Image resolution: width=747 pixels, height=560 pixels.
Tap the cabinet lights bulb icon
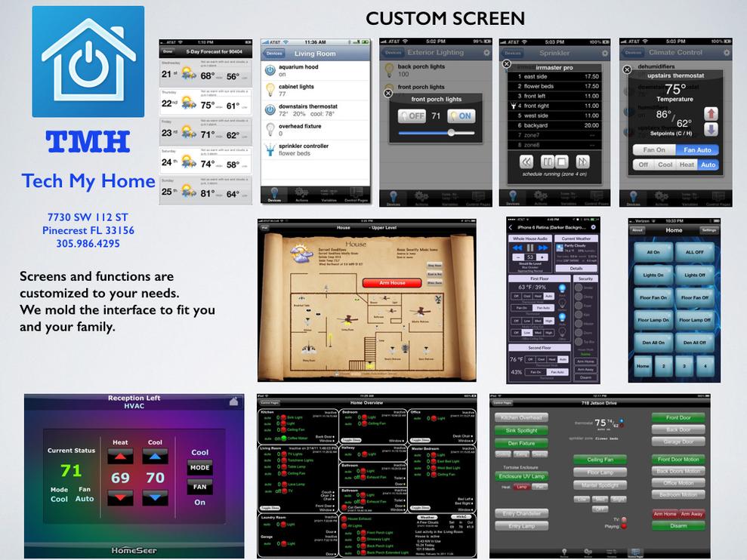pyautogui.click(x=270, y=90)
